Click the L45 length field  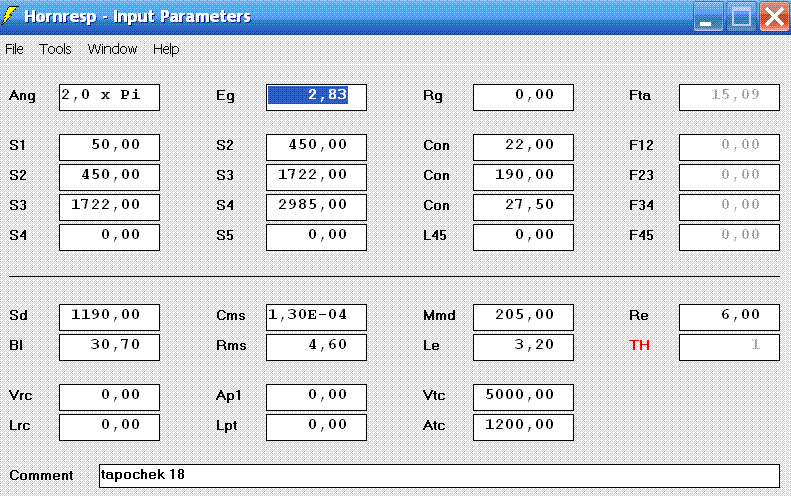(x=523, y=237)
